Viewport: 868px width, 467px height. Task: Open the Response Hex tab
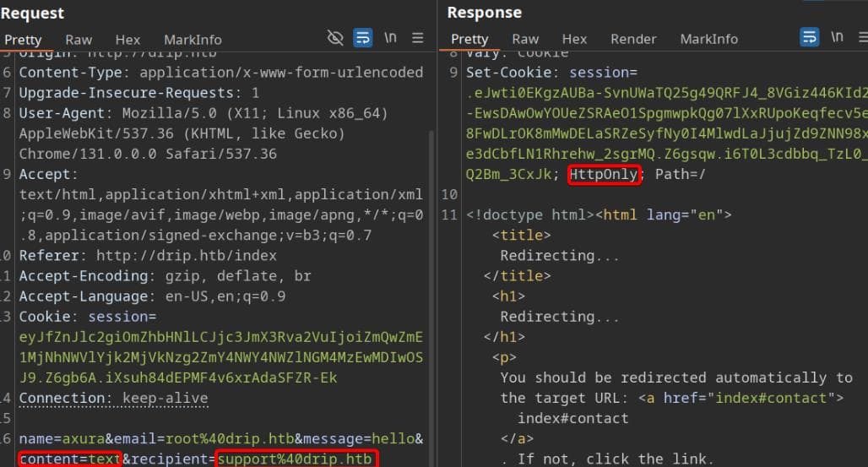[574, 39]
